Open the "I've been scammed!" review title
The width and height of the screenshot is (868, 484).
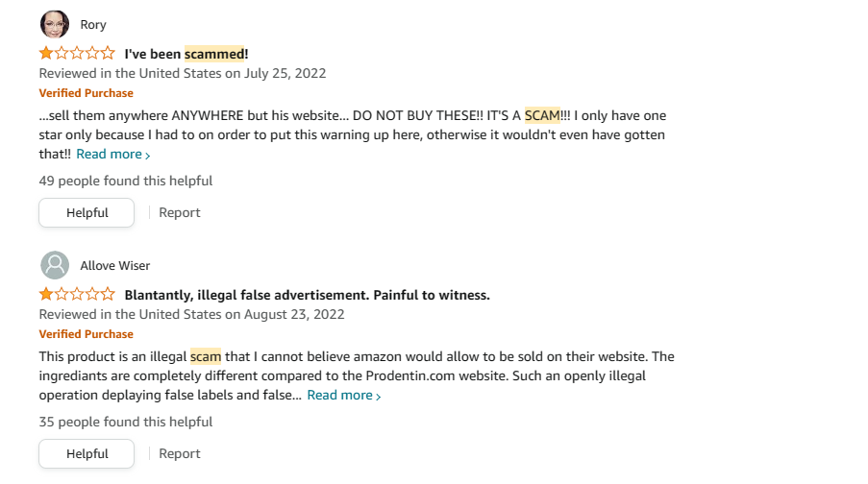tap(186, 54)
